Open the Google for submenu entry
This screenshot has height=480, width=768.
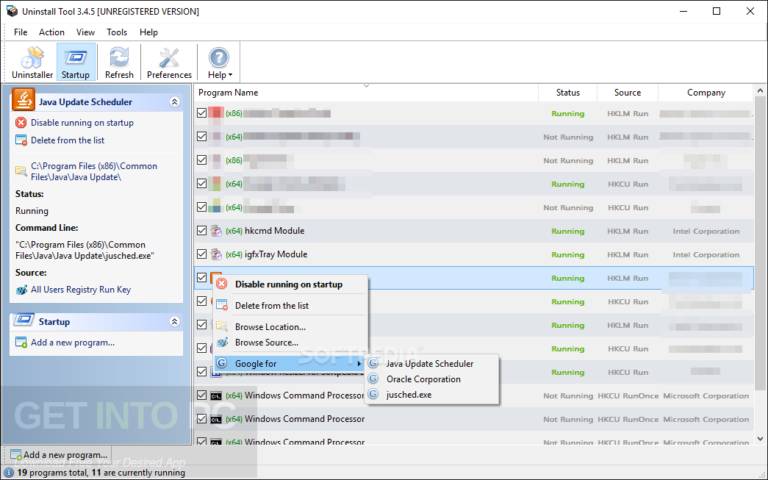(290, 363)
